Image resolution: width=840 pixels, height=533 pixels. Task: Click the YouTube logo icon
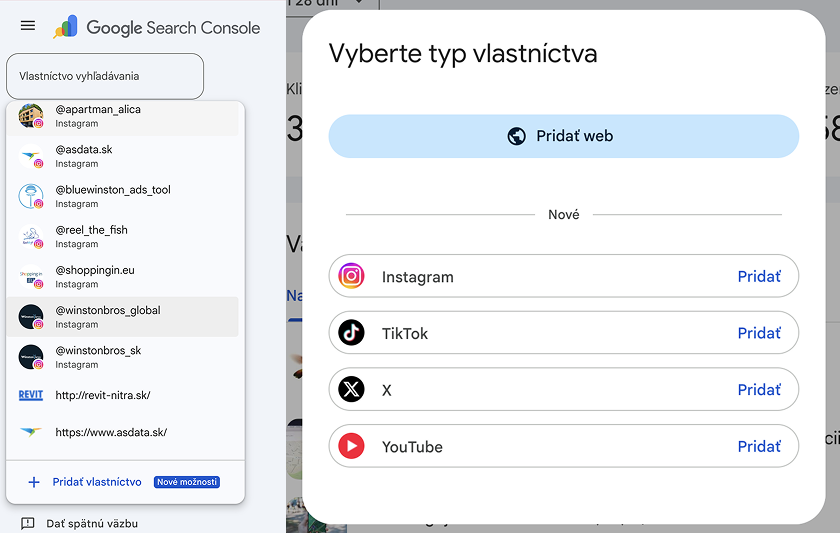[x=351, y=446]
